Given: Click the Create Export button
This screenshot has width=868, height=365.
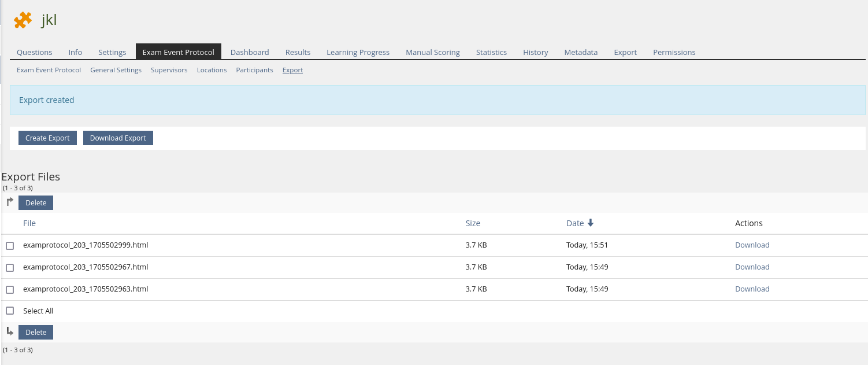Looking at the screenshot, I should pos(47,138).
